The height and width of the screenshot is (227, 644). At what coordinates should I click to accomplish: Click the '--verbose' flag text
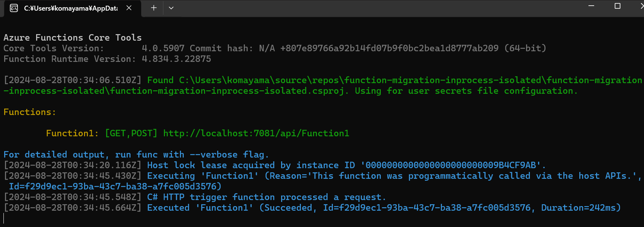tap(213, 154)
